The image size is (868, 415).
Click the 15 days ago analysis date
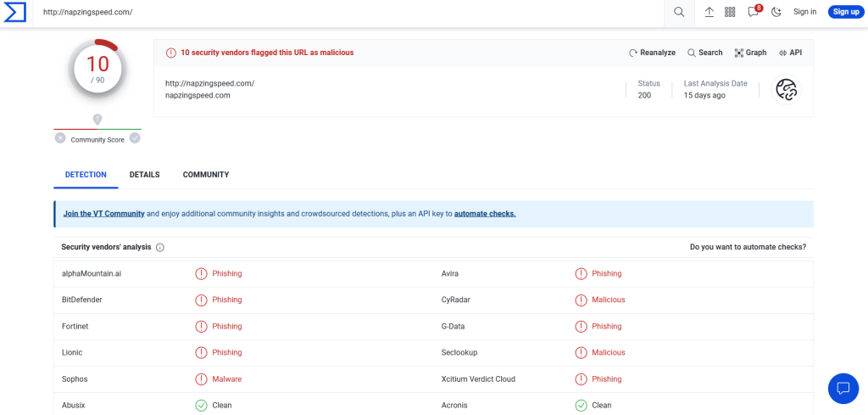pyautogui.click(x=704, y=95)
